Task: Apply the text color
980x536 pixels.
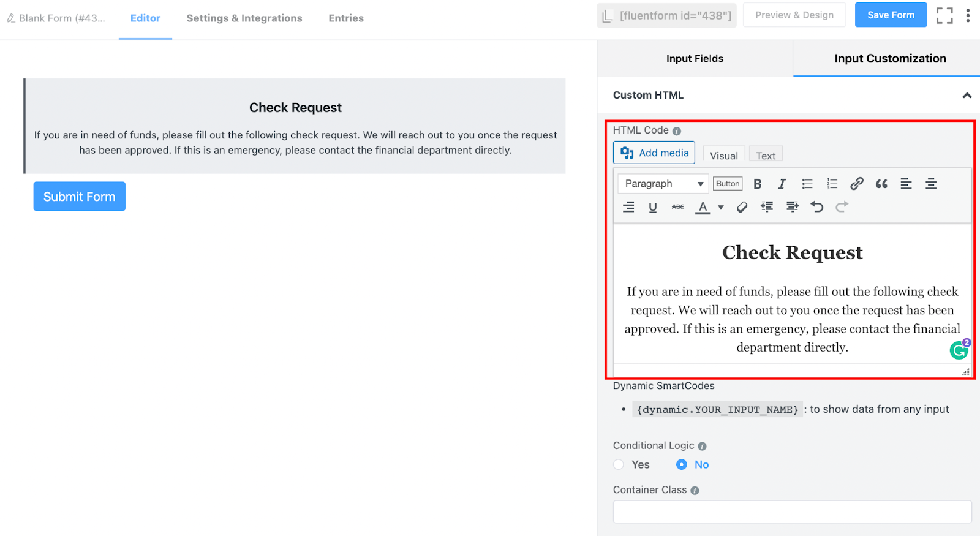Action: [703, 207]
